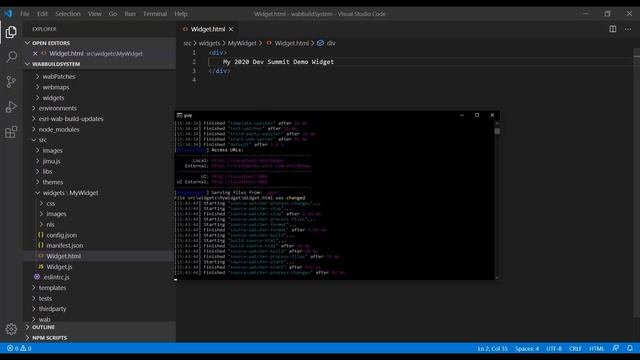Open the .eslintrc.js file
This screenshot has height=360, width=640.
[56, 277]
